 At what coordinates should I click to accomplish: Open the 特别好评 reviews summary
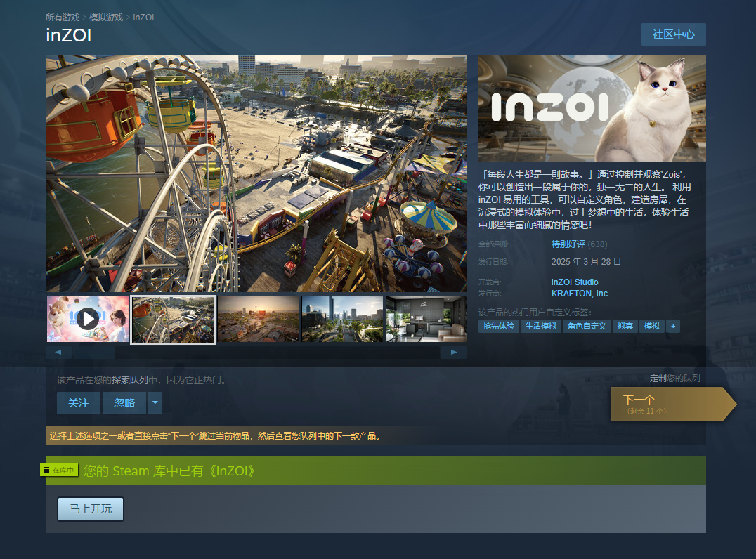(x=568, y=244)
